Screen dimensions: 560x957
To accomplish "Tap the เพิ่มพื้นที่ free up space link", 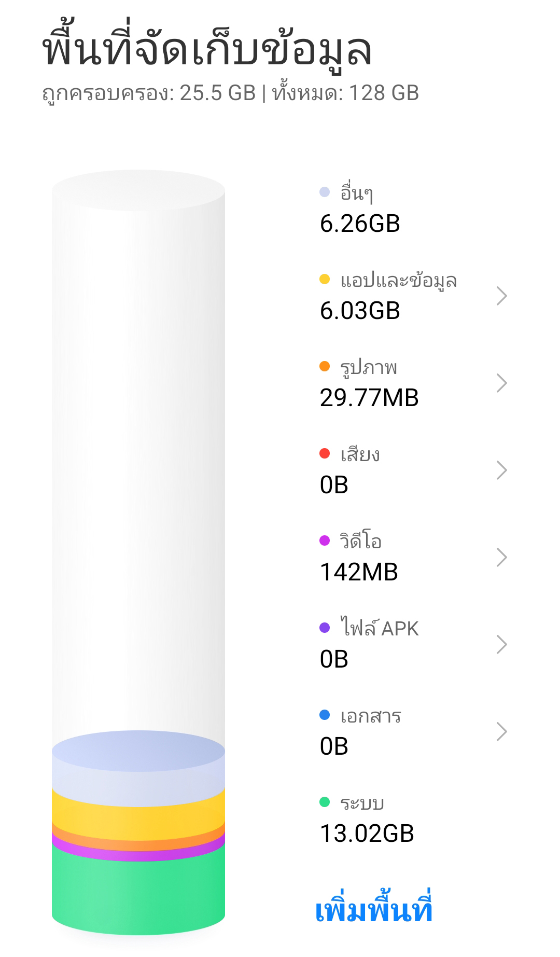I will 373,907.
